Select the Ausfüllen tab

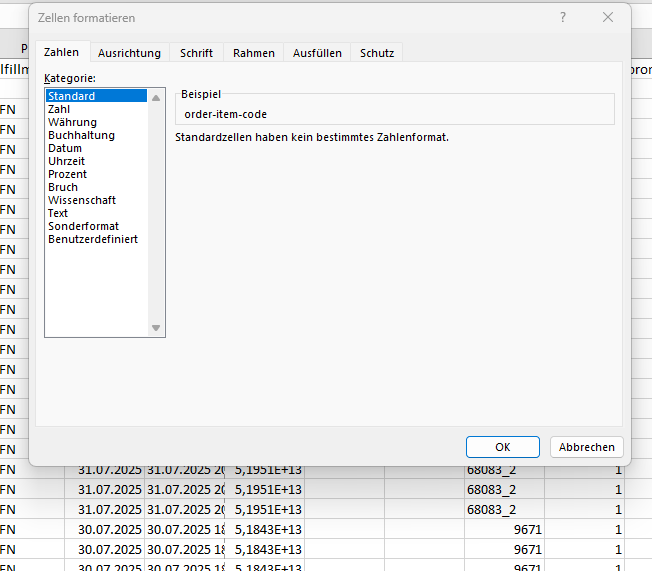317,53
